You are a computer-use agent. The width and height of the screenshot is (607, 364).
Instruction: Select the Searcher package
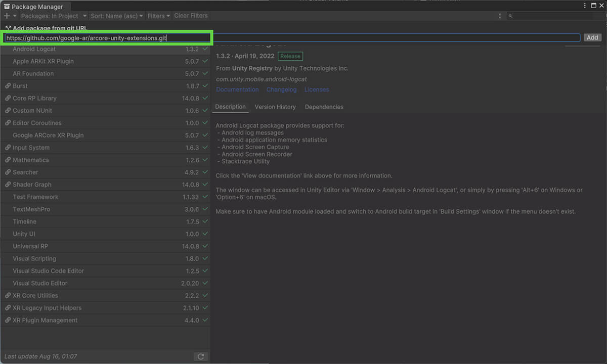click(x=105, y=172)
